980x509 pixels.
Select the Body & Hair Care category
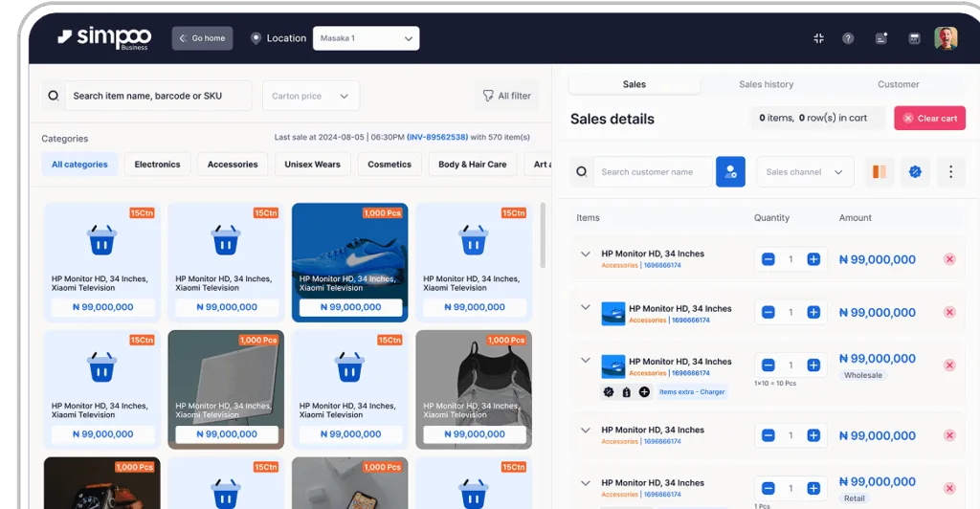coord(473,165)
